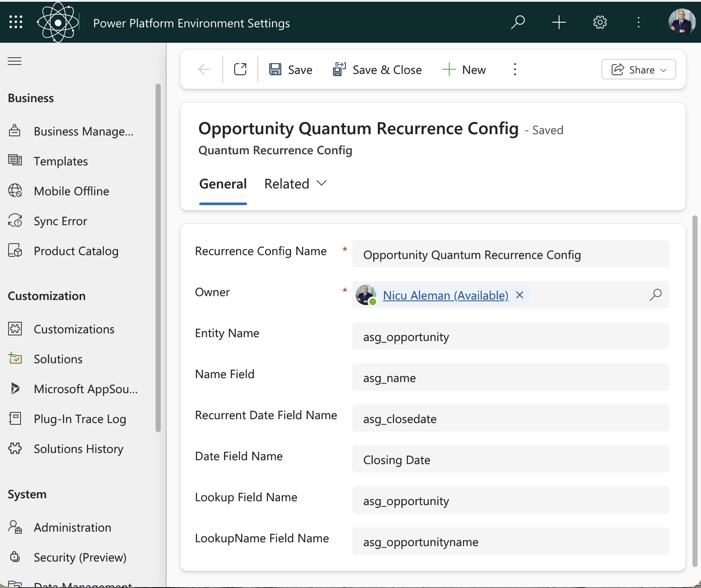
Task: Click the Owner lookup search icon
Action: pos(655,295)
